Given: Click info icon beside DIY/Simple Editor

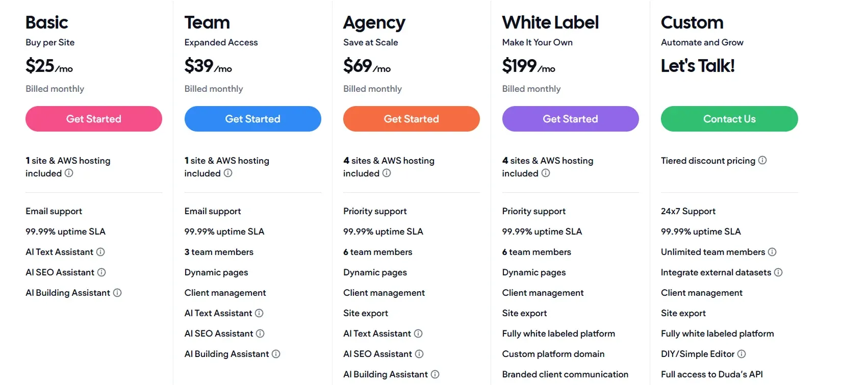Looking at the screenshot, I should click(x=742, y=354).
